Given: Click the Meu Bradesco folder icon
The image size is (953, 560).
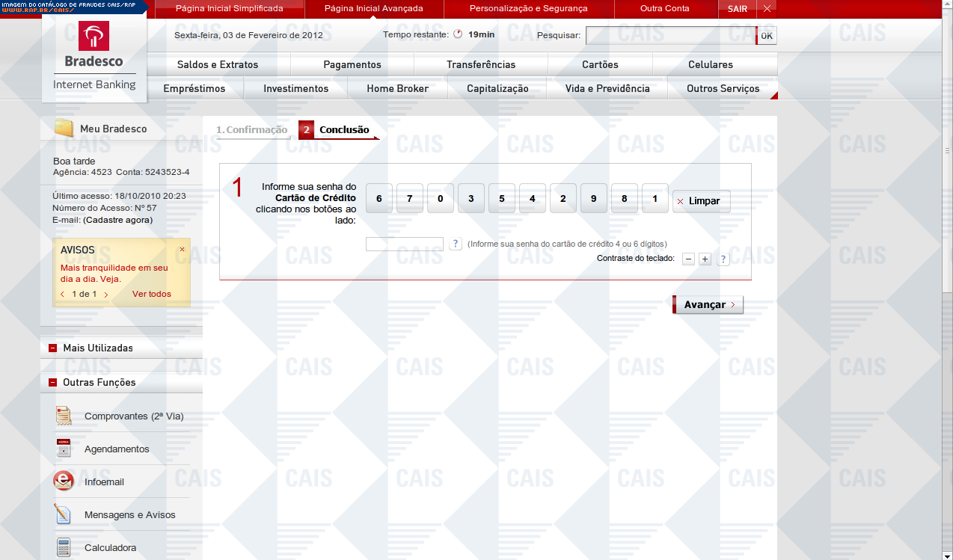Looking at the screenshot, I should 64,129.
